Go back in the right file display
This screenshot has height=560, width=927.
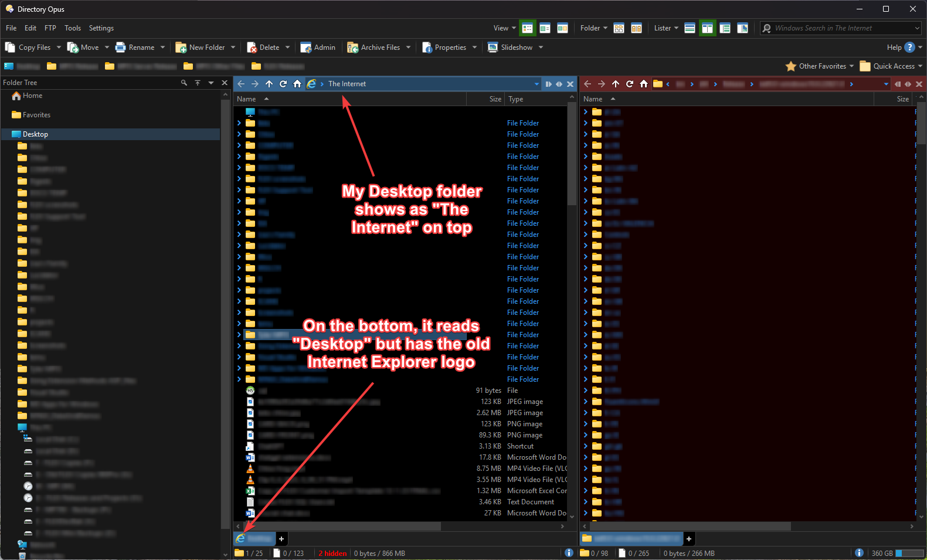click(588, 84)
